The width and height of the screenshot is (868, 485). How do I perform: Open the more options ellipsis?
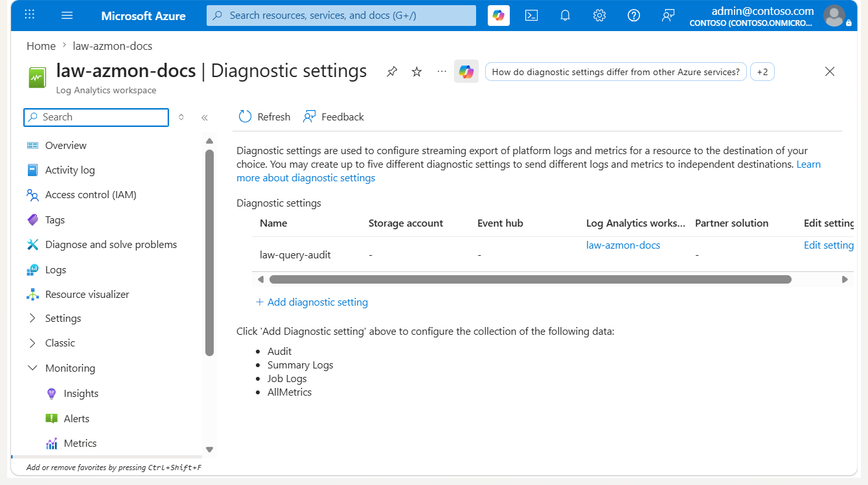442,72
